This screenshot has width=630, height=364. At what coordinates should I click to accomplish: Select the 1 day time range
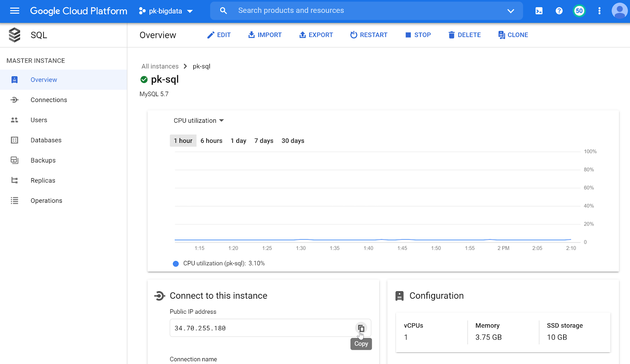tap(239, 141)
